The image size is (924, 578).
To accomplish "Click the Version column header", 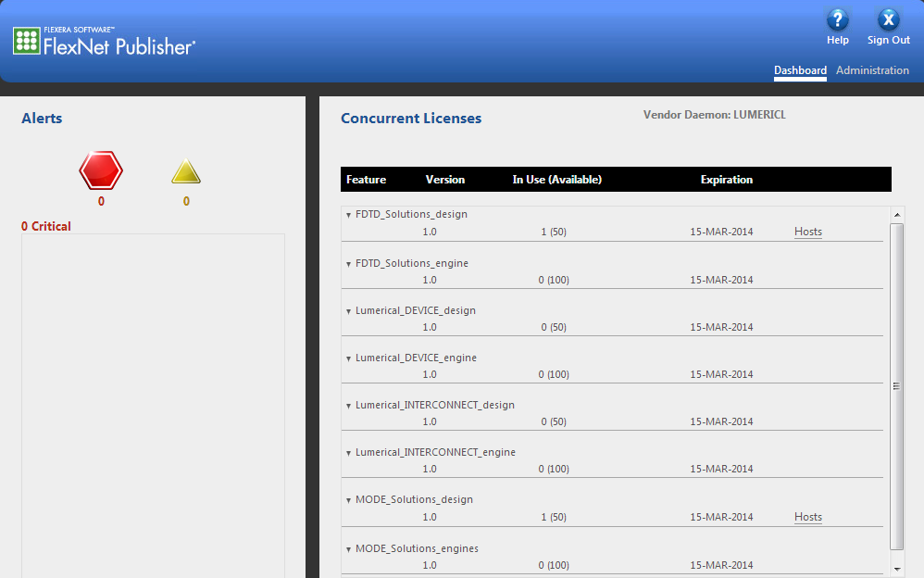I will pos(445,180).
